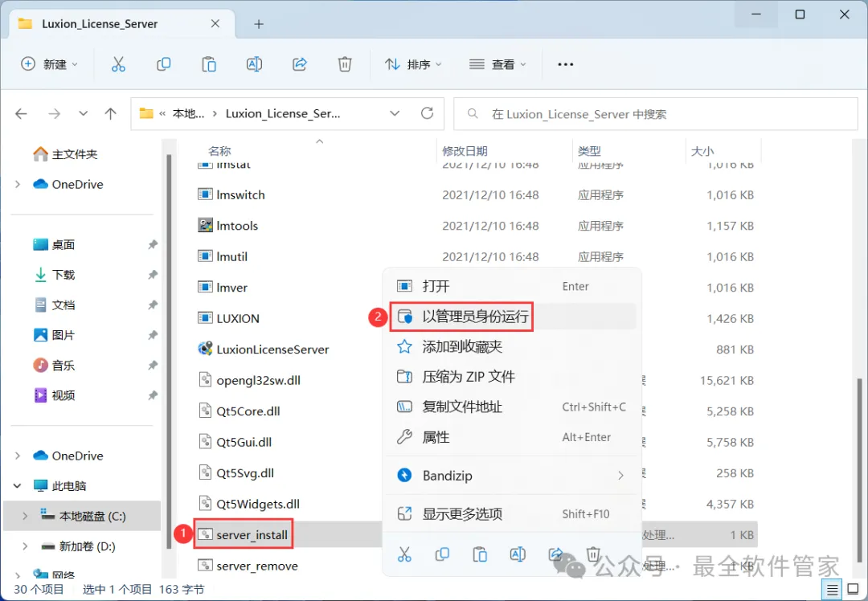Expand the 本地磁盘 (C:) node
Viewport: 868px width, 601px height.
coord(25,516)
